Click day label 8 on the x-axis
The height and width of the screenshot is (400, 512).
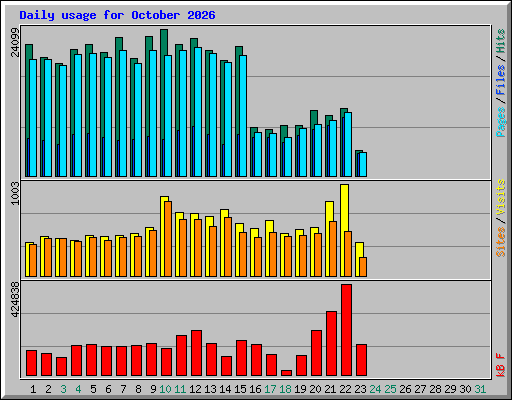coord(138,389)
